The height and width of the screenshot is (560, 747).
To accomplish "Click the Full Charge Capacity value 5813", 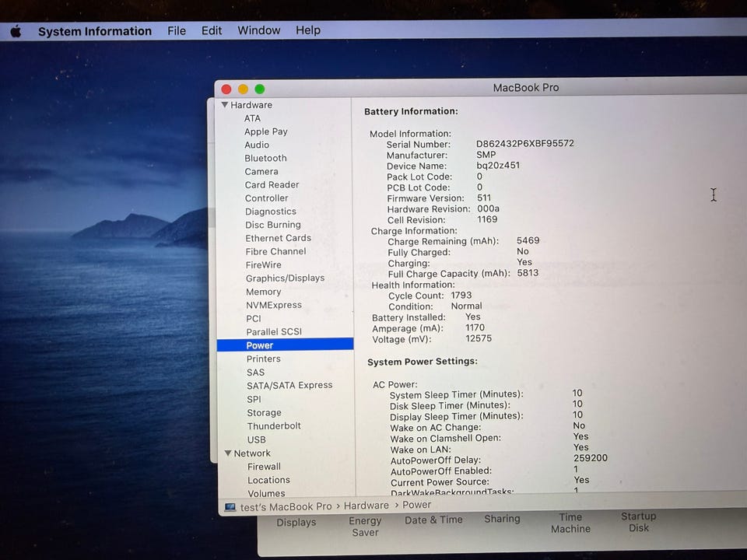I will pyautogui.click(x=528, y=273).
